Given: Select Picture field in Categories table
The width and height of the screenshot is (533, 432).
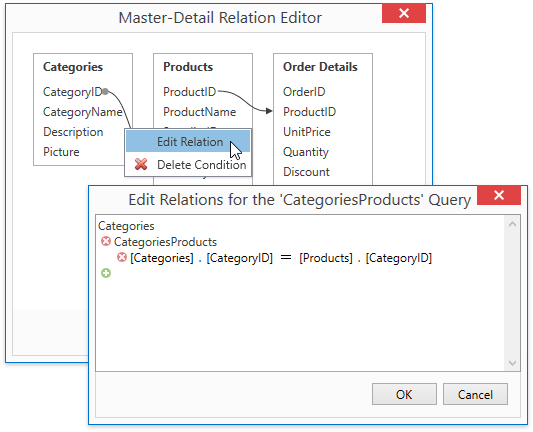Looking at the screenshot, I should tap(61, 152).
